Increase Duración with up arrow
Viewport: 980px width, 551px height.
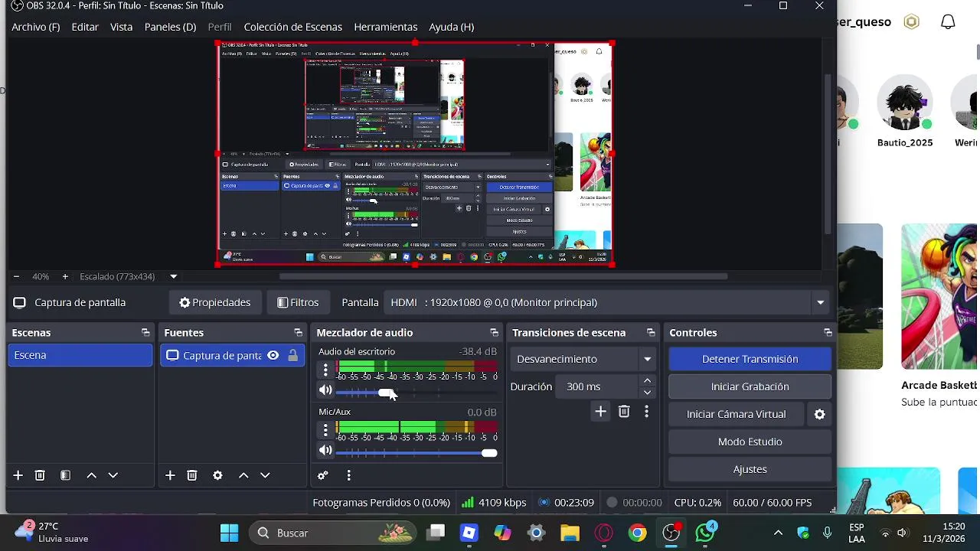[648, 380]
